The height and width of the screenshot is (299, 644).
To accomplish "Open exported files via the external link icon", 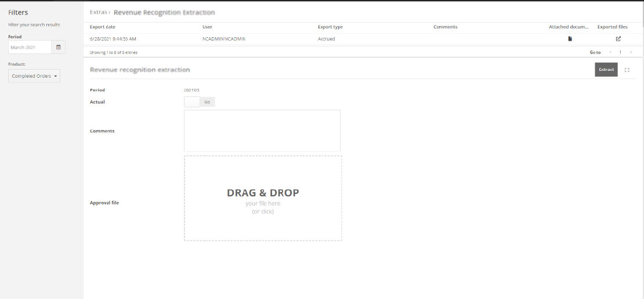I will (x=618, y=39).
